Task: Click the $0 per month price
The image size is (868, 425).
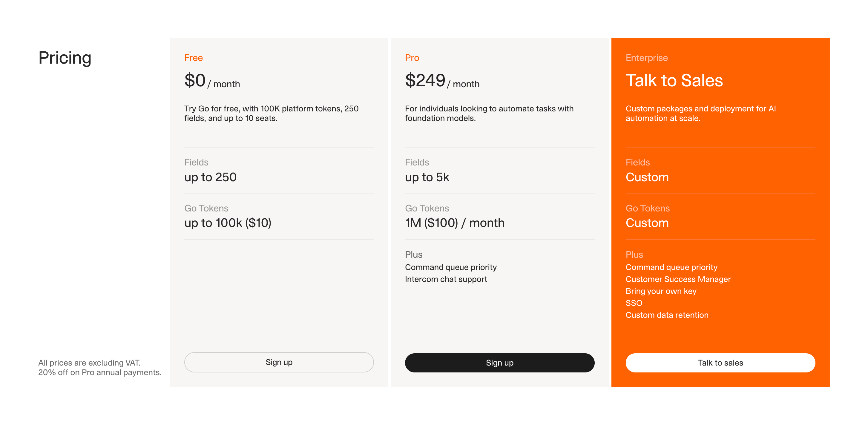Action: tap(212, 81)
